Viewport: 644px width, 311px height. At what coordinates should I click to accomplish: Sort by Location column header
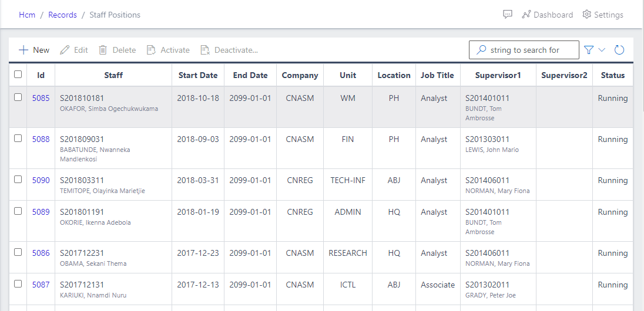click(394, 75)
